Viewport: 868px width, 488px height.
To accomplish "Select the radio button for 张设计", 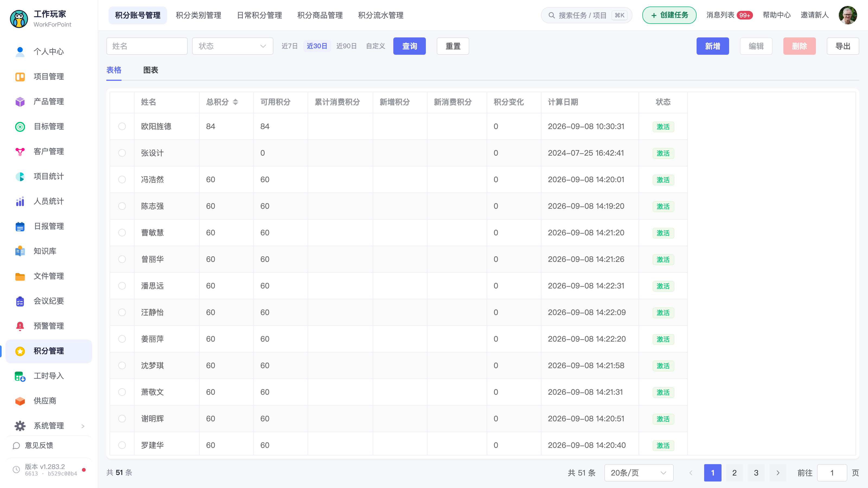I will pos(122,153).
